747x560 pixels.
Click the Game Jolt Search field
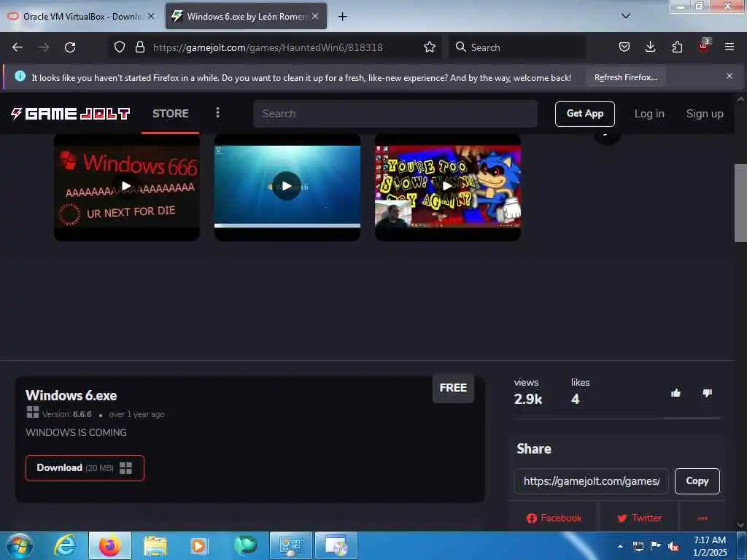click(395, 114)
